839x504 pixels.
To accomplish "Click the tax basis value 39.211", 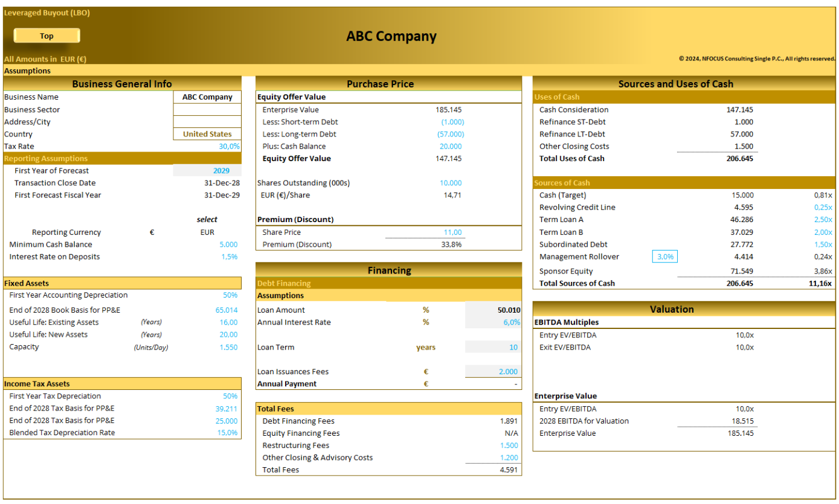I will pos(227,409).
